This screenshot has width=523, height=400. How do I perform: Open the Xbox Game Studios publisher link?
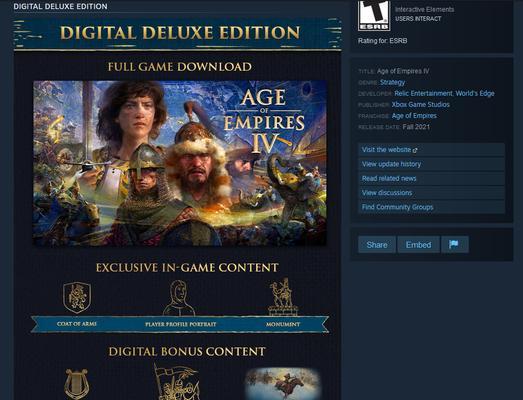(421, 104)
